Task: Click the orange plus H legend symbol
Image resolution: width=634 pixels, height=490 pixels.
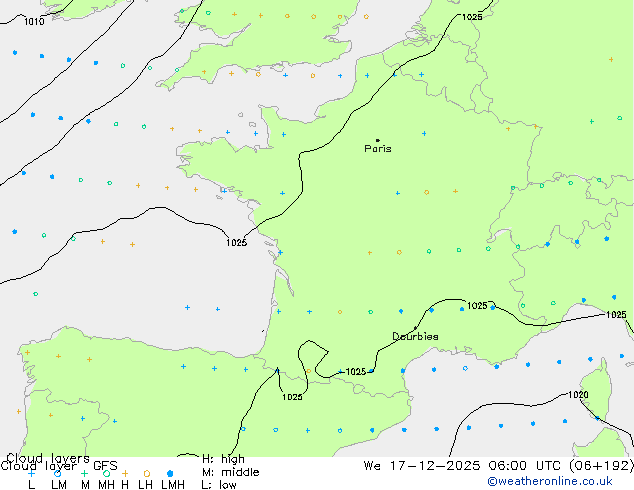Action: [x=125, y=473]
